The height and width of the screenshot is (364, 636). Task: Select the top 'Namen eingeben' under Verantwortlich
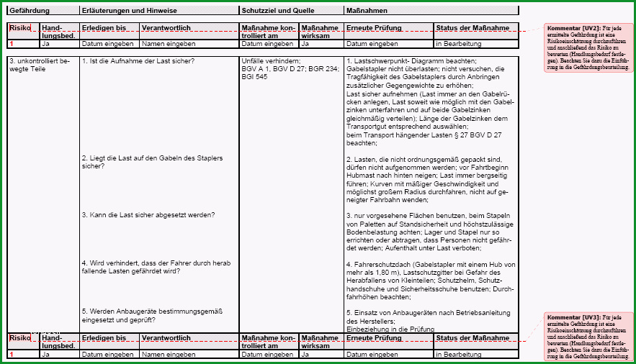(x=169, y=44)
